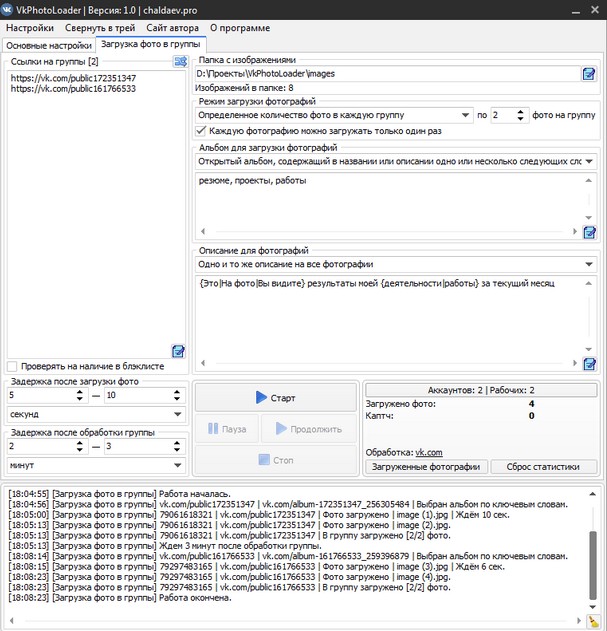Click log horizontal scroll left arrow
607x631 pixels.
[x=12, y=621]
